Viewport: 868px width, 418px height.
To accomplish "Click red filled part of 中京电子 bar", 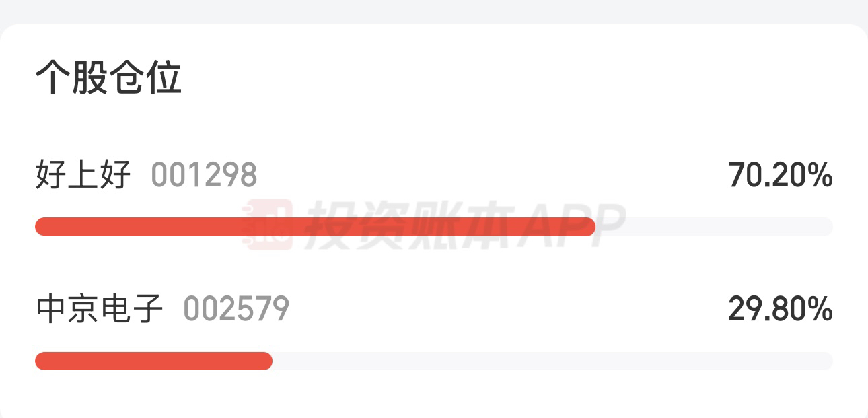I will (x=153, y=361).
